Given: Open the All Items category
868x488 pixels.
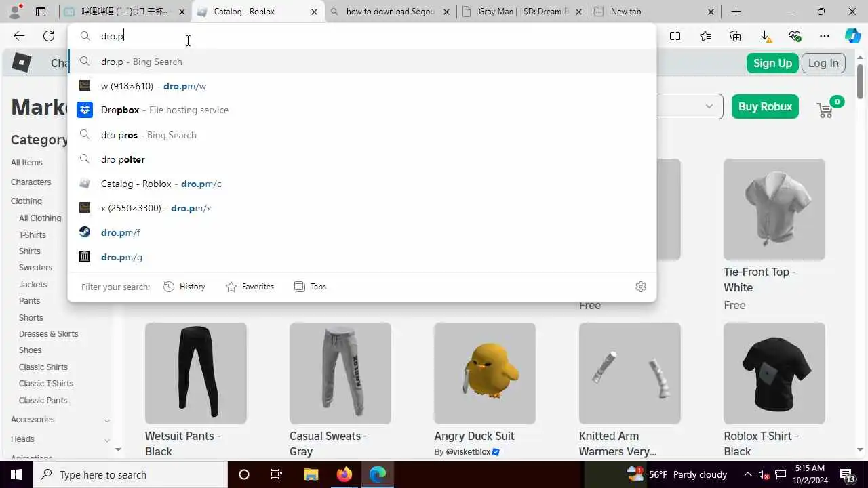Looking at the screenshot, I should [26, 163].
